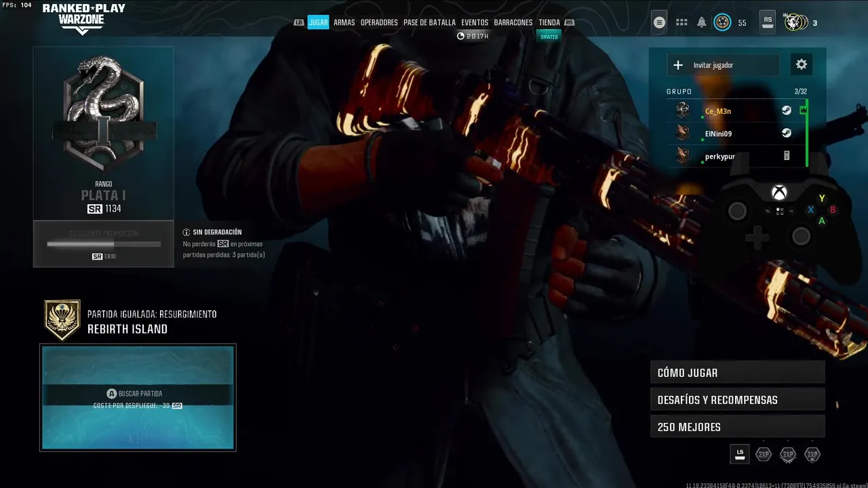Click the Rebirth Island map tile
The height and width of the screenshot is (488, 868).
(x=137, y=397)
